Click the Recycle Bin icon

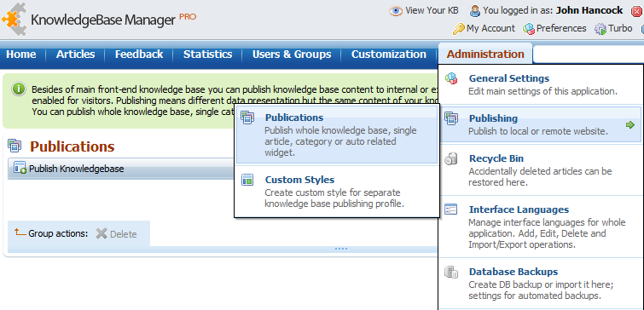(451, 158)
